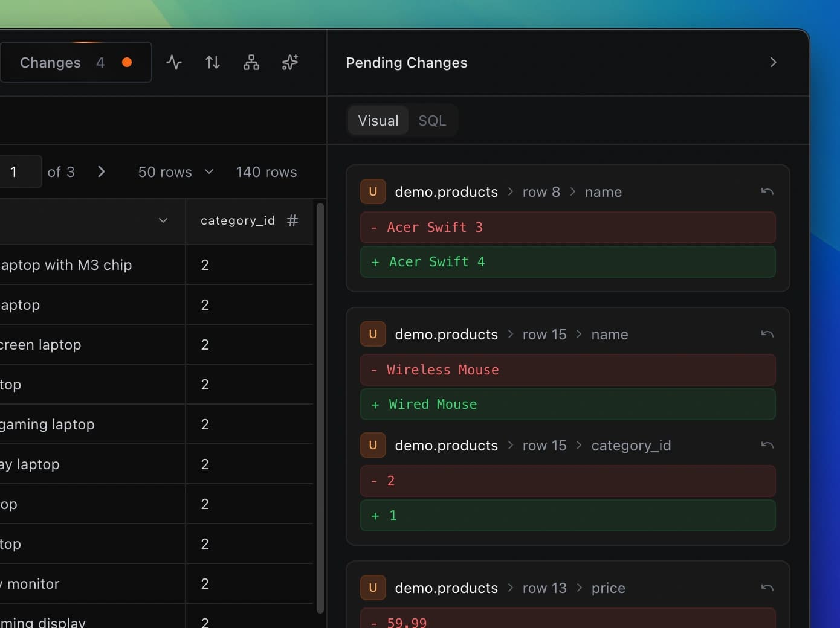Click the activity pulse icon in toolbar
The image size is (840, 628).
(174, 62)
